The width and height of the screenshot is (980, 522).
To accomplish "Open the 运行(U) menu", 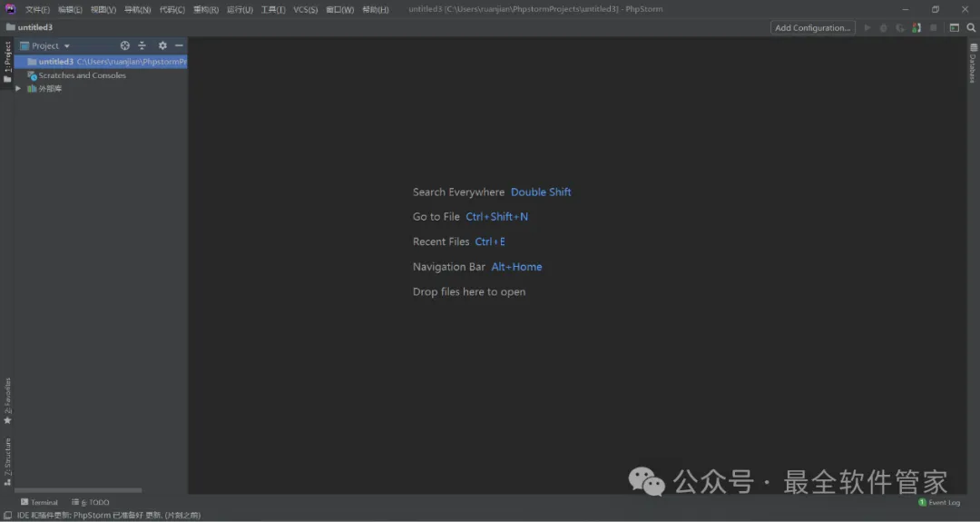I will (240, 9).
